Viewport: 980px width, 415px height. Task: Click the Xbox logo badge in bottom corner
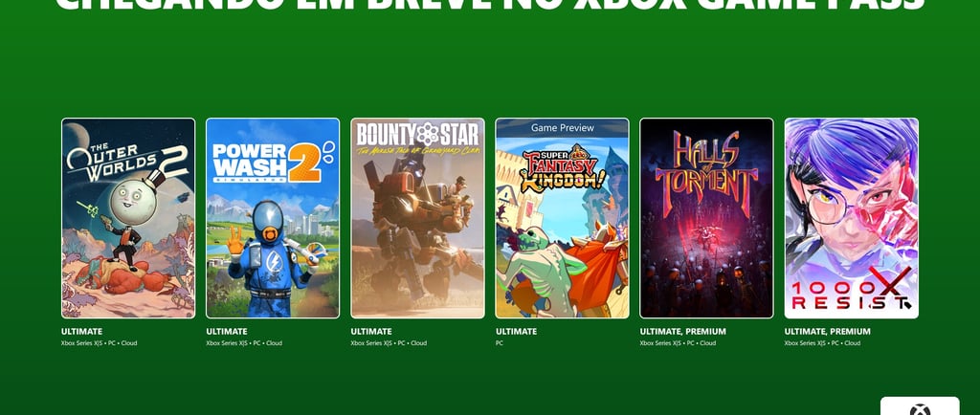coord(920,406)
